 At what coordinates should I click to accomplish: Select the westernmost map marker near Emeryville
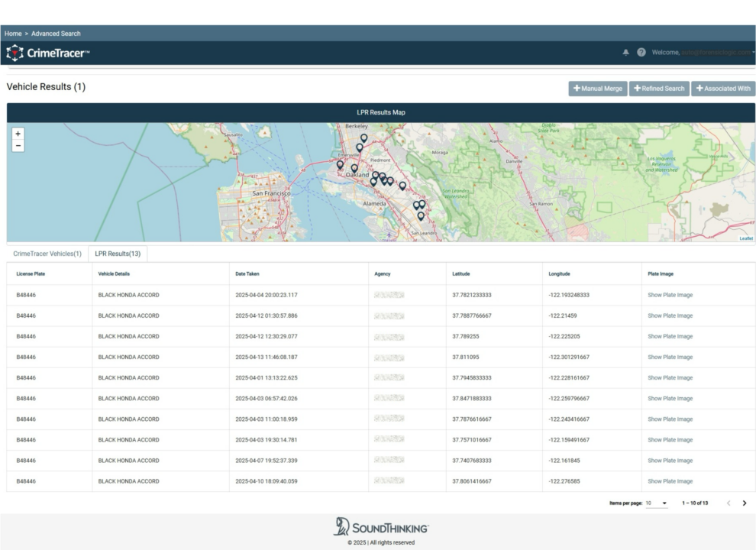[x=340, y=165]
